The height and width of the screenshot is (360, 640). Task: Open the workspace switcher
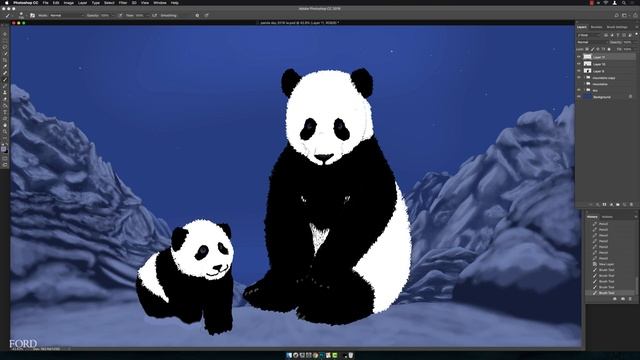click(625, 16)
